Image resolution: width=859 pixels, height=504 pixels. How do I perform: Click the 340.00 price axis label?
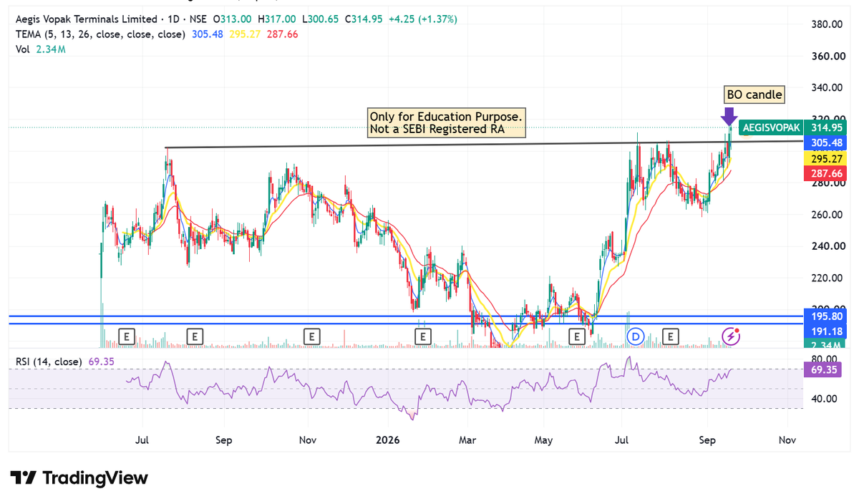click(x=825, y=88)
